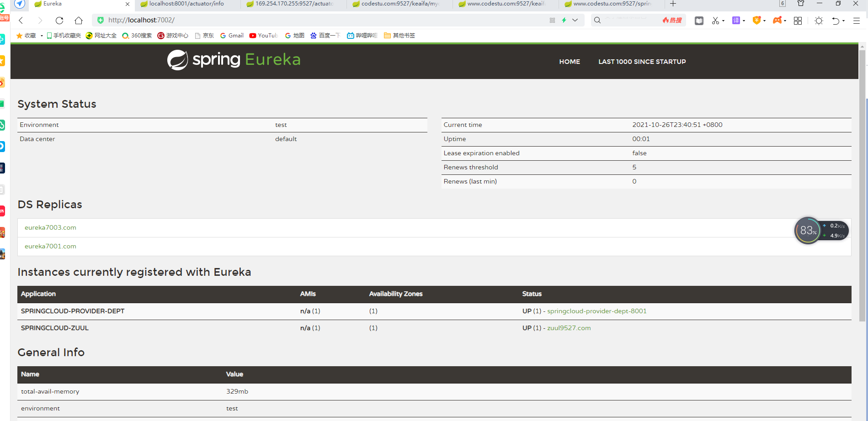Open the 网址大全 bookmark

101,36
